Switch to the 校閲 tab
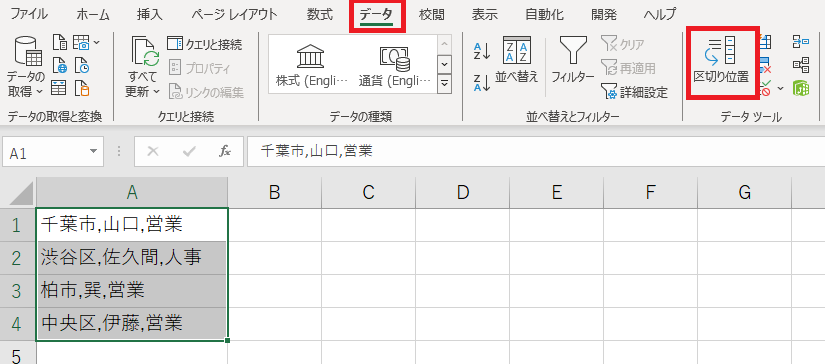825x364 pixels. coord(431,14)
